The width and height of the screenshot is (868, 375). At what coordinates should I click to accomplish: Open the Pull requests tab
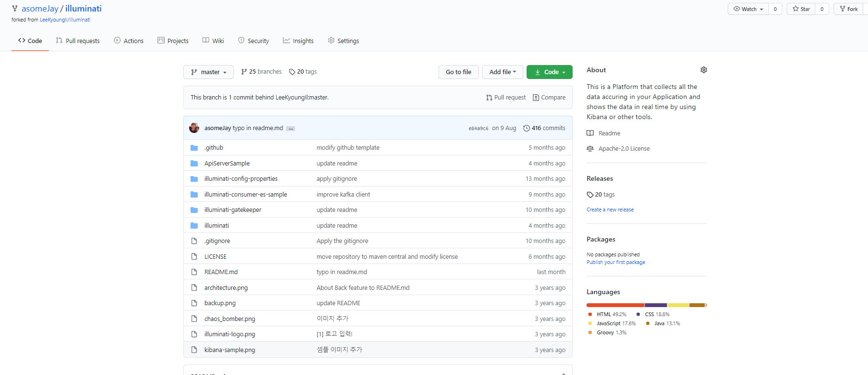78,41
